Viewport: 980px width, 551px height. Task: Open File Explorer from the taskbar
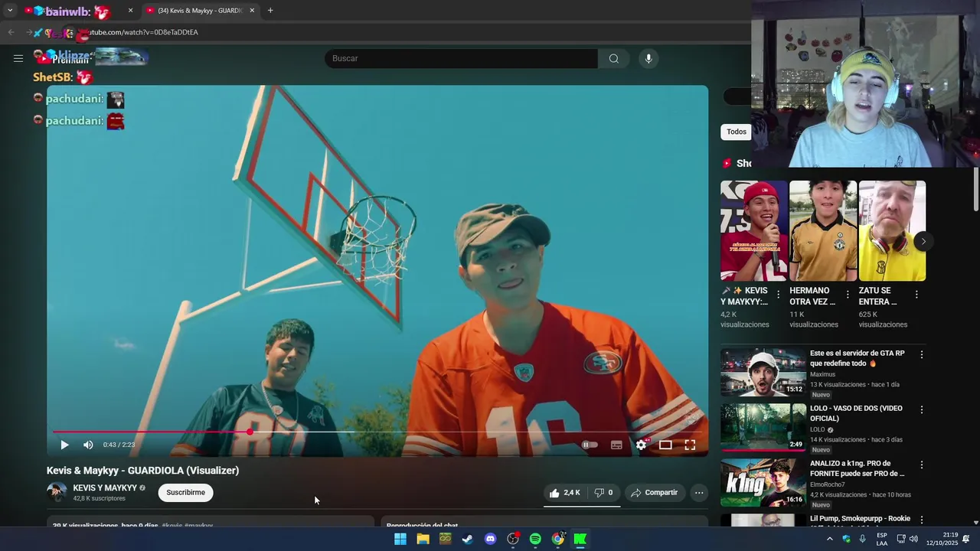pos(423,539)
